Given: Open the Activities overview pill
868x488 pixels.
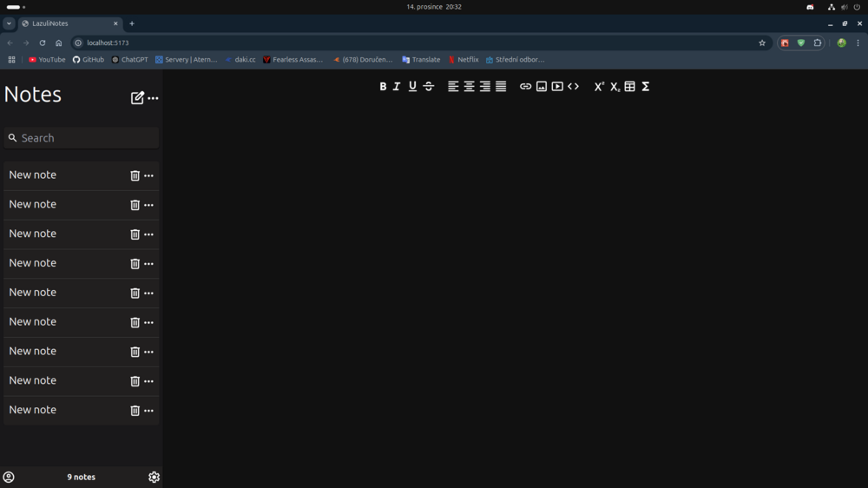Looking at the screenshot, I should pos(16,7).
